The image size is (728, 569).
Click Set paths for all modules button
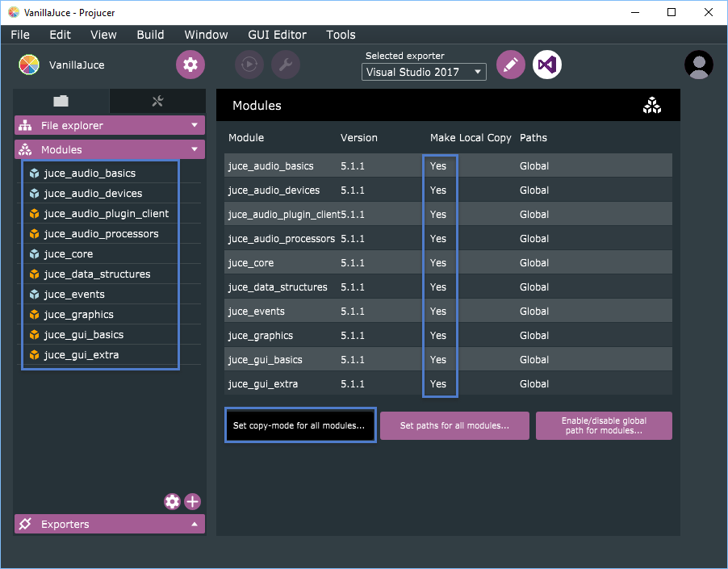point(454,425)
